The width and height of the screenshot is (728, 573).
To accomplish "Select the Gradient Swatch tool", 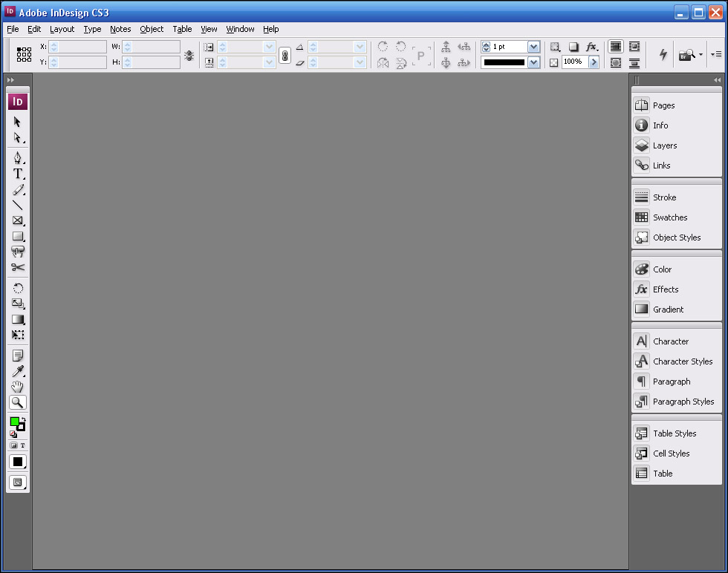I will coord(18,319).
